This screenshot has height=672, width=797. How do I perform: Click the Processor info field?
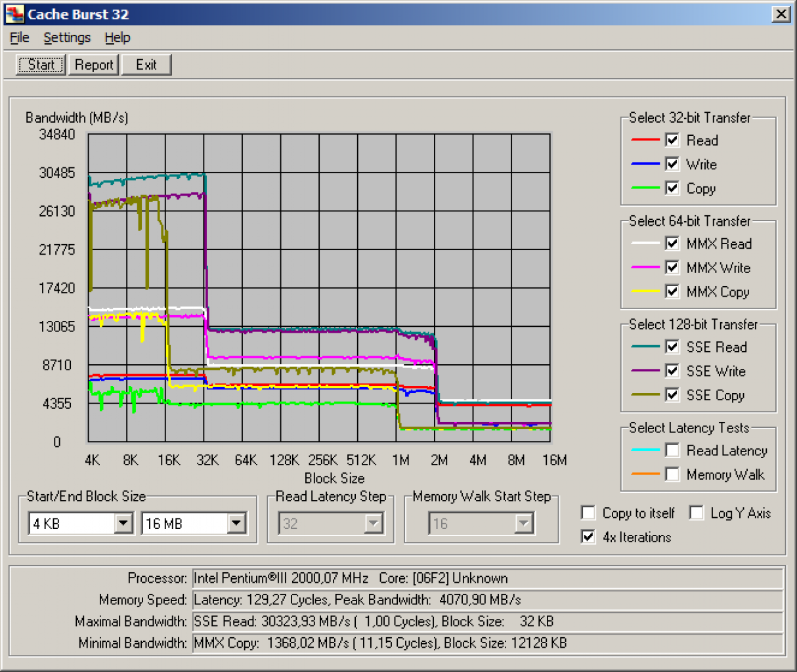tap(487, 578)
